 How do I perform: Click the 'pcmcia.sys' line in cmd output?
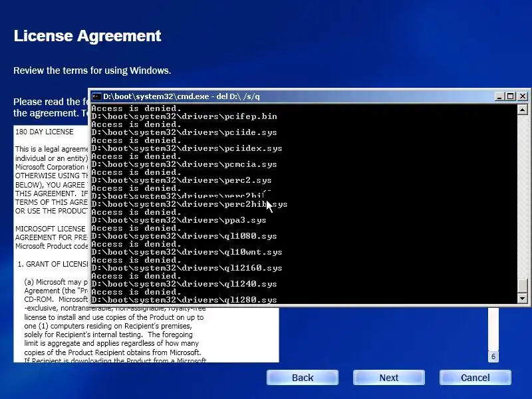click(184, 164)
